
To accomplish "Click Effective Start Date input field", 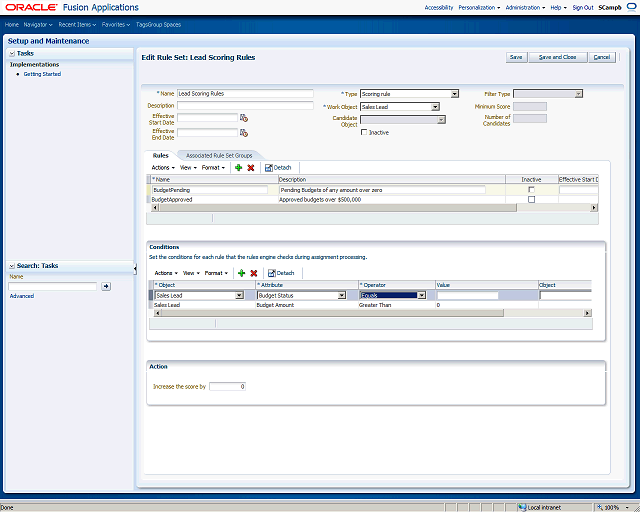I will [207, 118].
